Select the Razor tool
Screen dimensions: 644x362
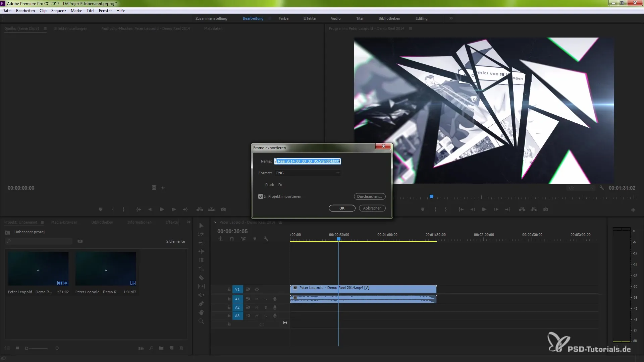[201, 278]
